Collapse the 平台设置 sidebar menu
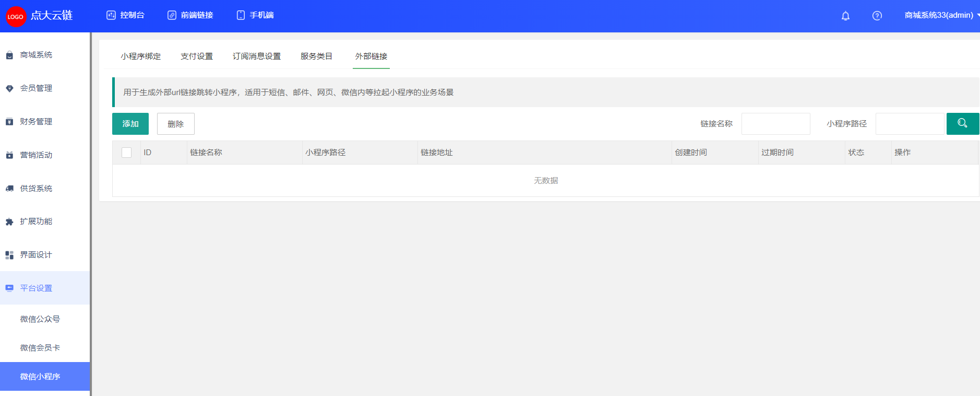Viewport: 980px width, 396px height. tap(45, 288)
